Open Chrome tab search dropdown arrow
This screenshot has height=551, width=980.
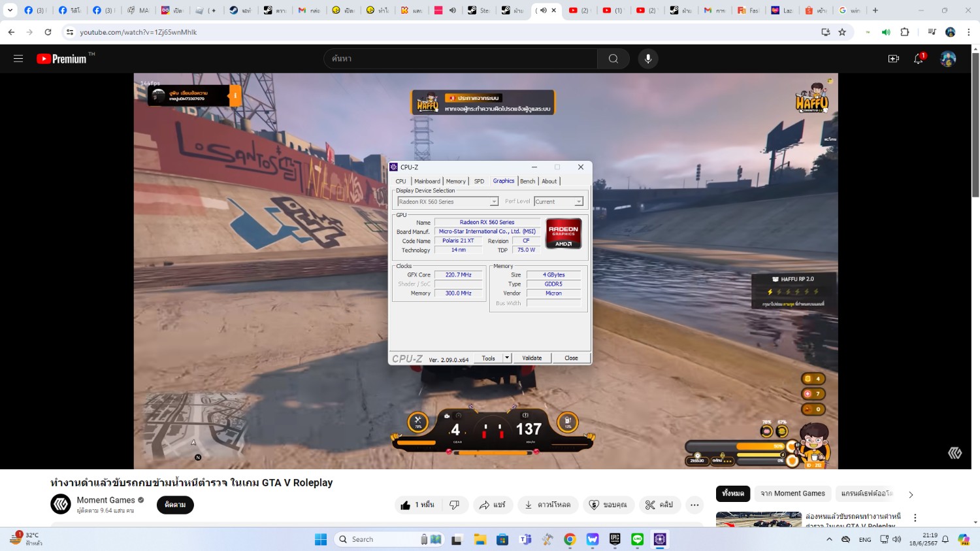pos(10,10)
